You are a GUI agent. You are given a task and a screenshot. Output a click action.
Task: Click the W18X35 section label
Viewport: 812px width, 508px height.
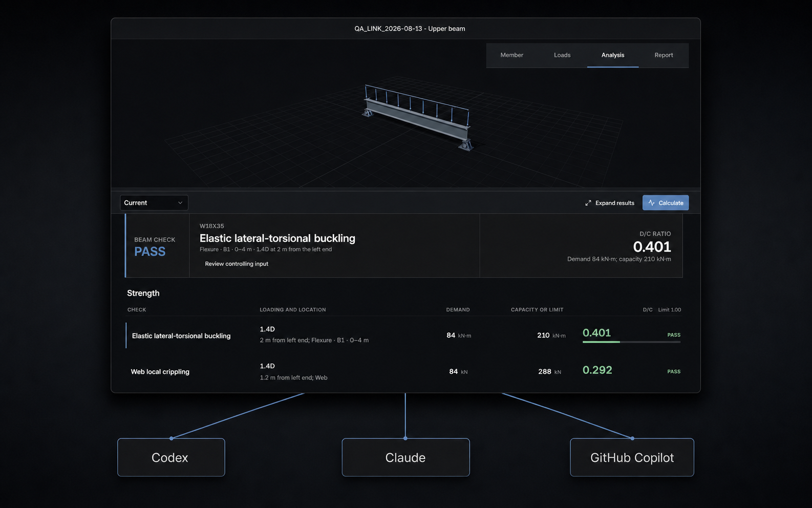pyautogui.click(x=211, y=226)
